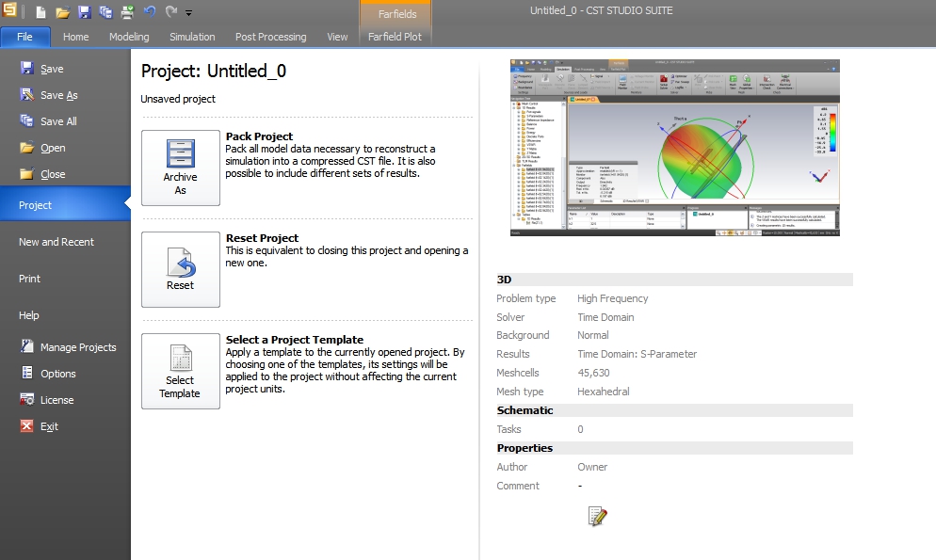Viewport: 936px width, 560px height.
Task: Click the Reset project button
Action: 180,269
